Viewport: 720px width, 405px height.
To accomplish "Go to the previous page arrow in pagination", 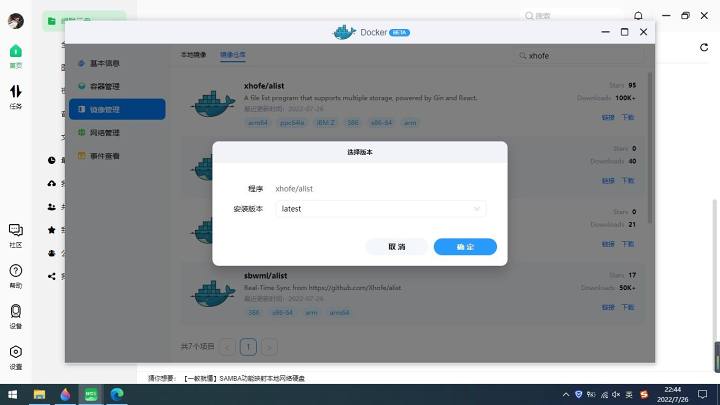I will click(228, 347).
